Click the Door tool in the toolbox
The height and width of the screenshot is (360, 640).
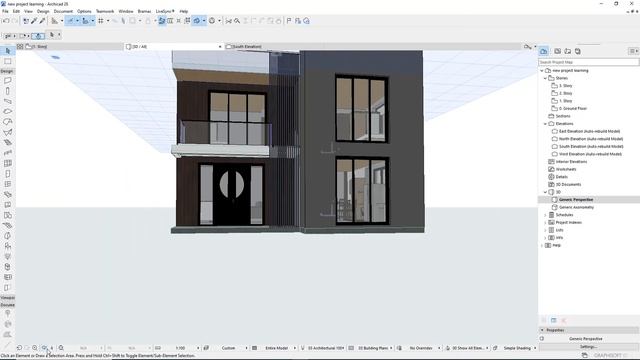coord(8,174)
